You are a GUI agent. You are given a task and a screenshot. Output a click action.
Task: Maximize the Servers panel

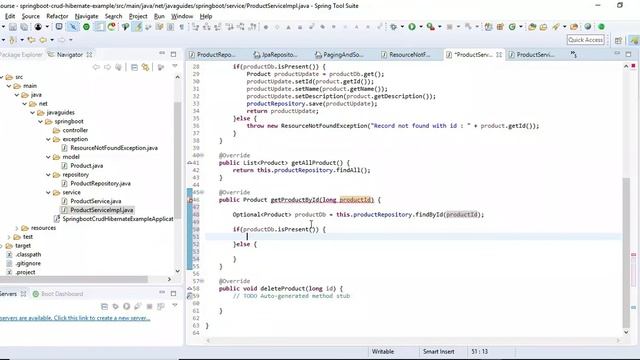tap(173, 293)
